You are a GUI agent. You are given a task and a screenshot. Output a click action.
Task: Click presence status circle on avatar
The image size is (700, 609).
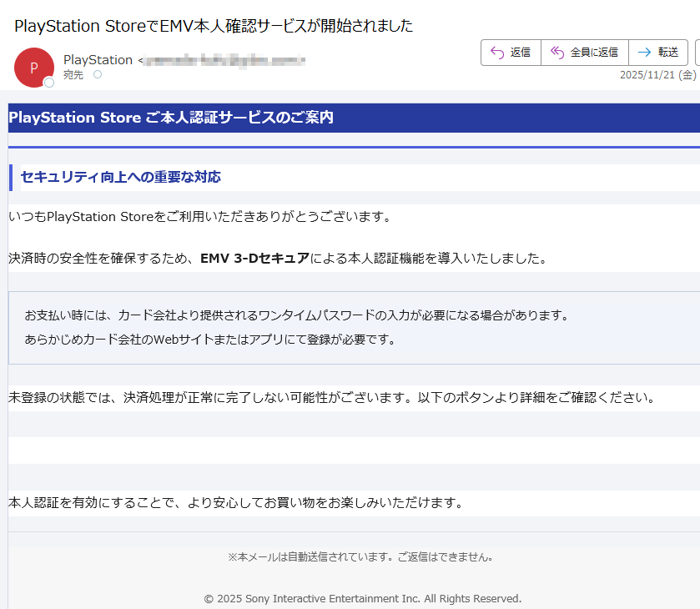click(49, 83)
